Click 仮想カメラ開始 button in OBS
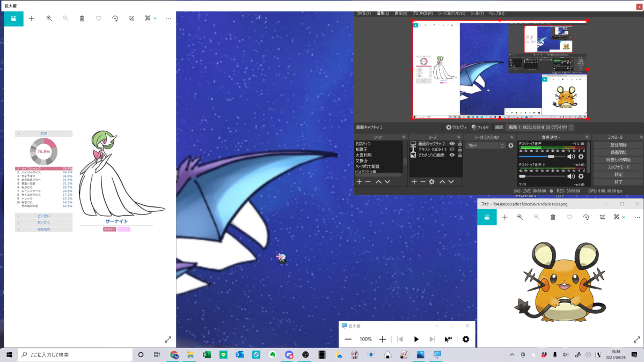This screenshot has height=362, width=644. (x=618, y=160)
